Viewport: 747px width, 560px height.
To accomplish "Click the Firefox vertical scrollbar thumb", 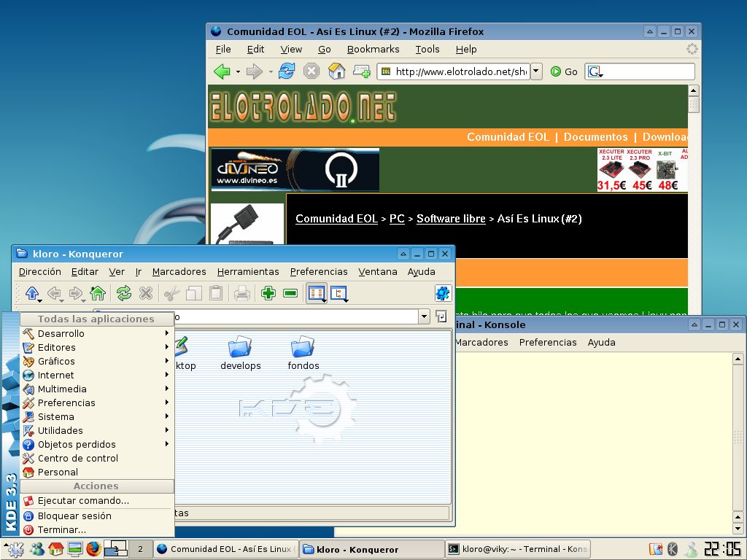I will click(694, 104).
